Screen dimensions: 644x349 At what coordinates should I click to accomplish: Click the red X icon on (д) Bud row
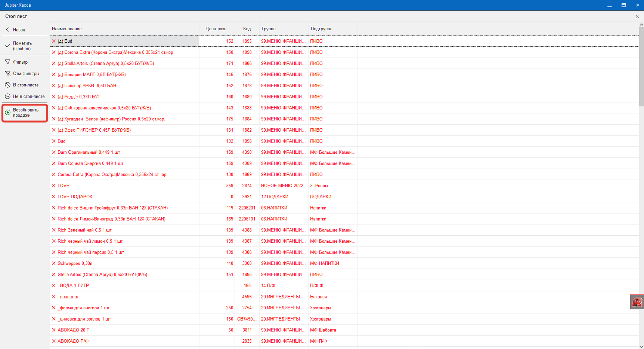54,41
